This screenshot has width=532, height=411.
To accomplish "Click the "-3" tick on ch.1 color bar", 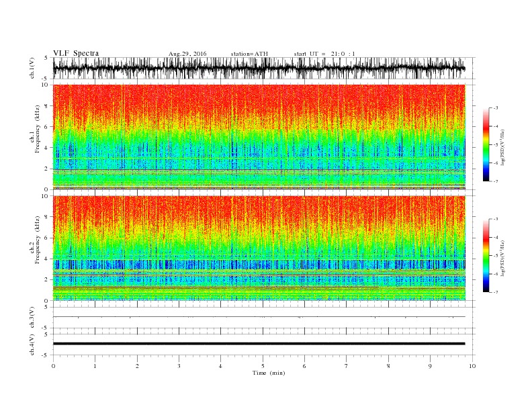I will tap(495, 108).
